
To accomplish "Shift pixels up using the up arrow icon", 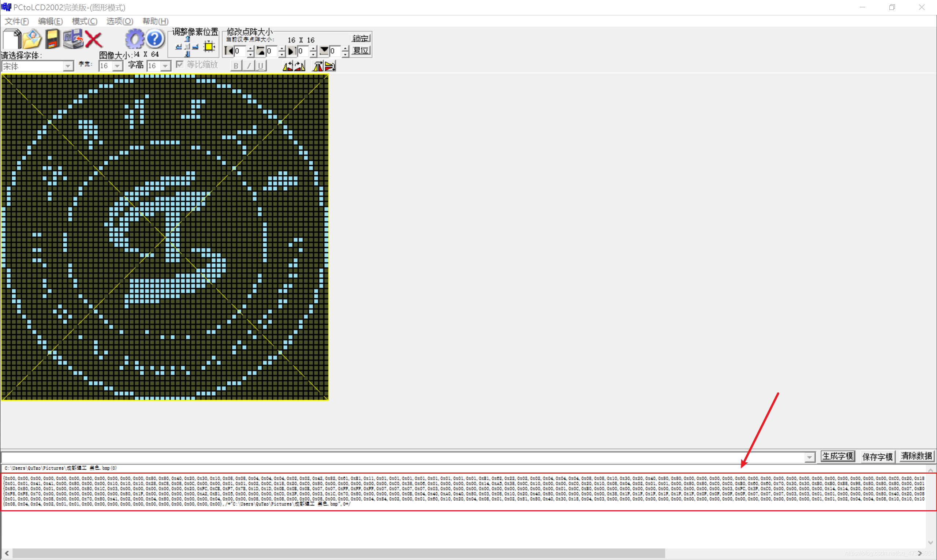I will [x=187, y=39].
